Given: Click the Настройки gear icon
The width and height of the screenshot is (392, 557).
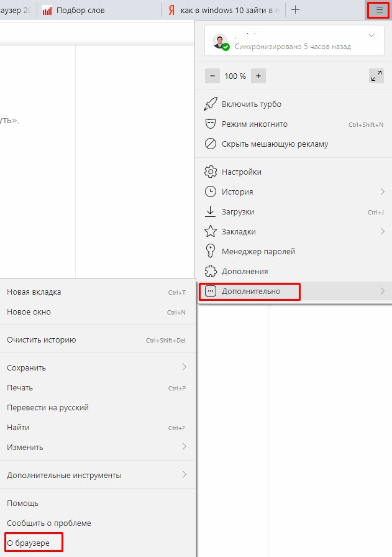Looking at the screenshot, I should click(x=211, y=172).
